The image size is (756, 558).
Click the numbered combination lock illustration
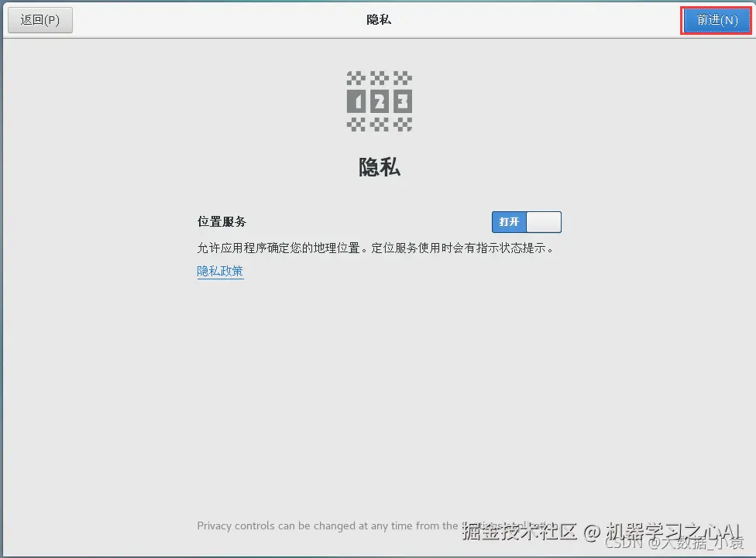tap(379, 101)
